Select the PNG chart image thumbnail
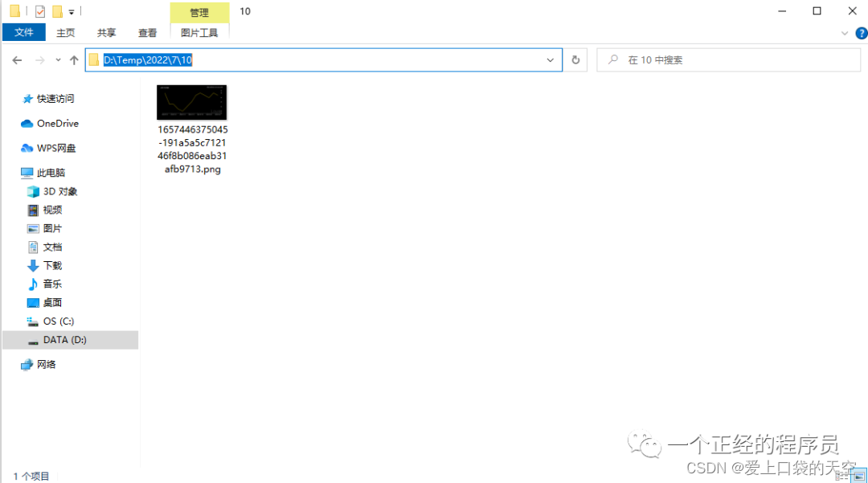The image size is (868, 483). [x=191, y=102]
